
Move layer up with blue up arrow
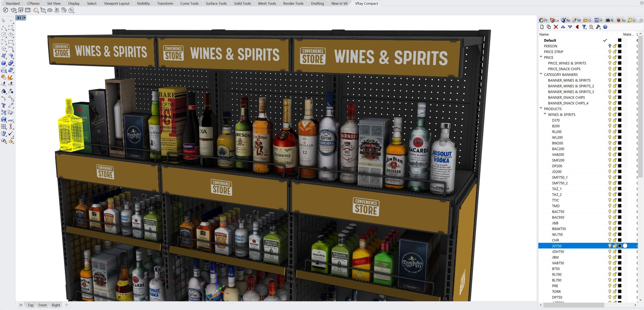[563, 27]
